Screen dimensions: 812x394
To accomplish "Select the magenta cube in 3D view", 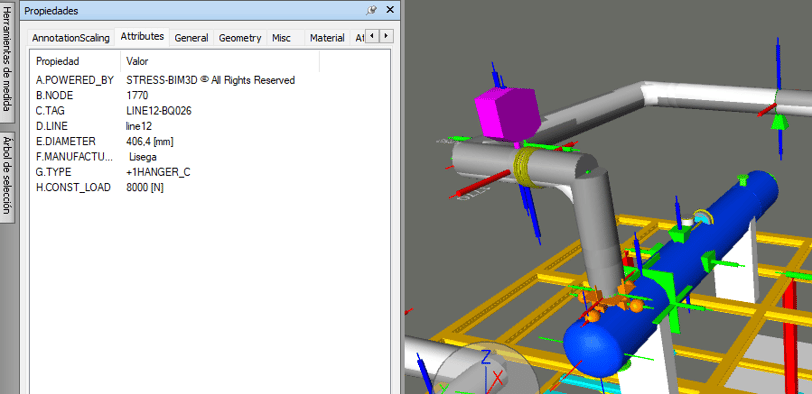I will tap(508, 115).
